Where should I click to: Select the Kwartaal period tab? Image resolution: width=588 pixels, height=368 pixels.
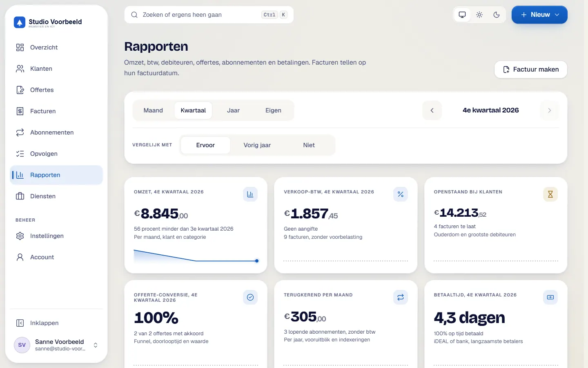(x=193, y=110)
